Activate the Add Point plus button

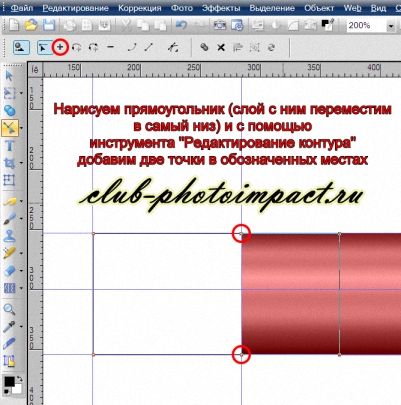(60, 47)
